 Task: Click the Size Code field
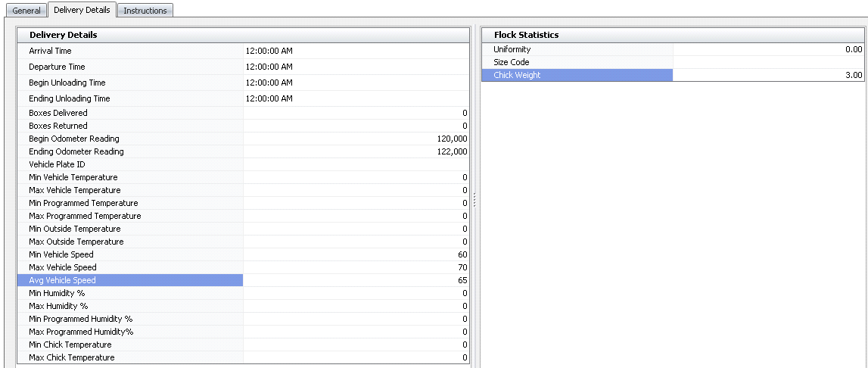[767, 62]
